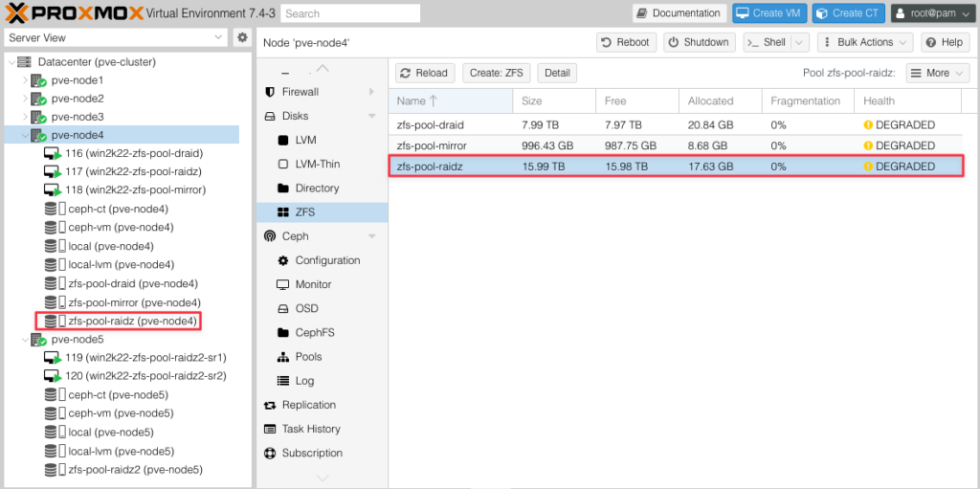Open the tree settings gear icon
Image resolution: width=980 pixels, height=489 pixels.
242,37
